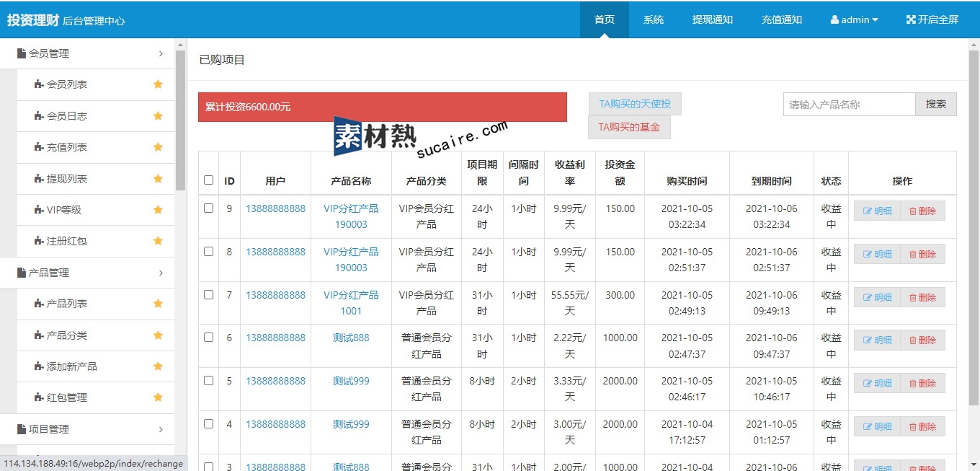Toggle the star next to 充值列表

[x=158, y=147]
